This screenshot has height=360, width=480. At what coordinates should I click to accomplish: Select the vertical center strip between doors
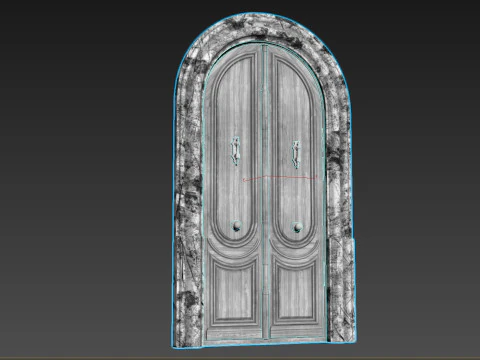[x=265, y=192]
